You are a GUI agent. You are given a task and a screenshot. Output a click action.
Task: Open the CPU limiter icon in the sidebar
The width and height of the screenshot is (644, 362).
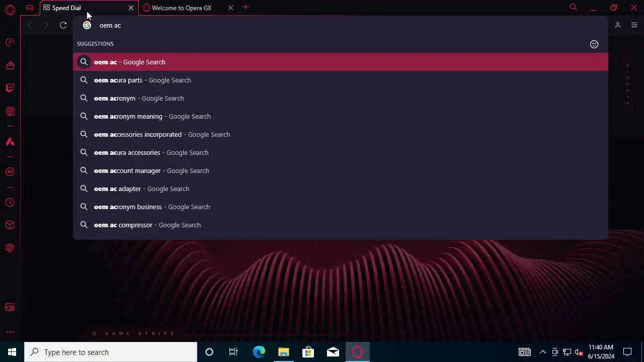coord(10,111)
